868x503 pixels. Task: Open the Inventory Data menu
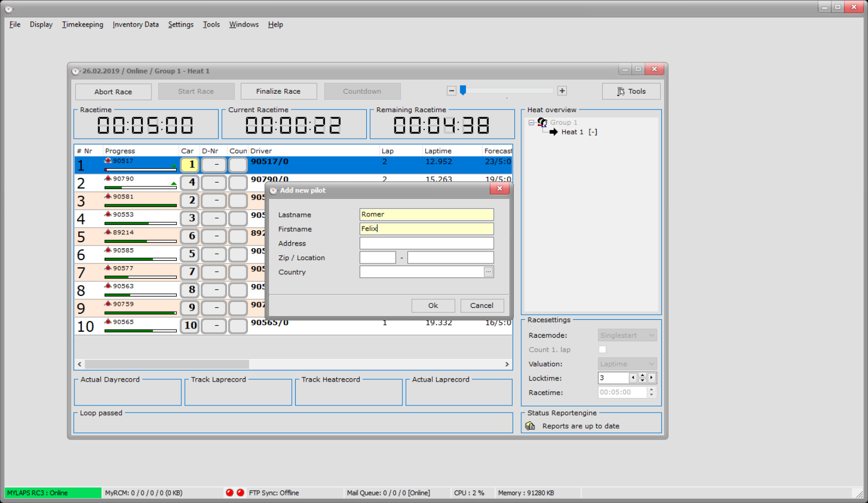pyautogui.click(x=136, y=24)
